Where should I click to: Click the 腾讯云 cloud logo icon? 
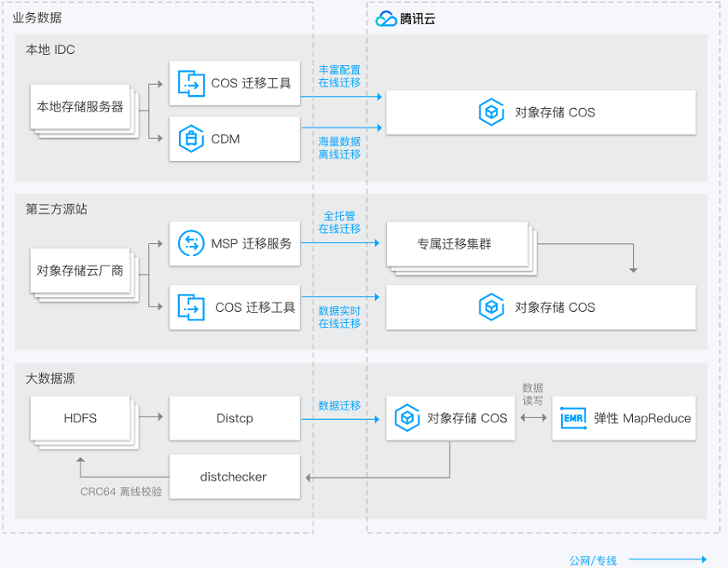[385, 19]
